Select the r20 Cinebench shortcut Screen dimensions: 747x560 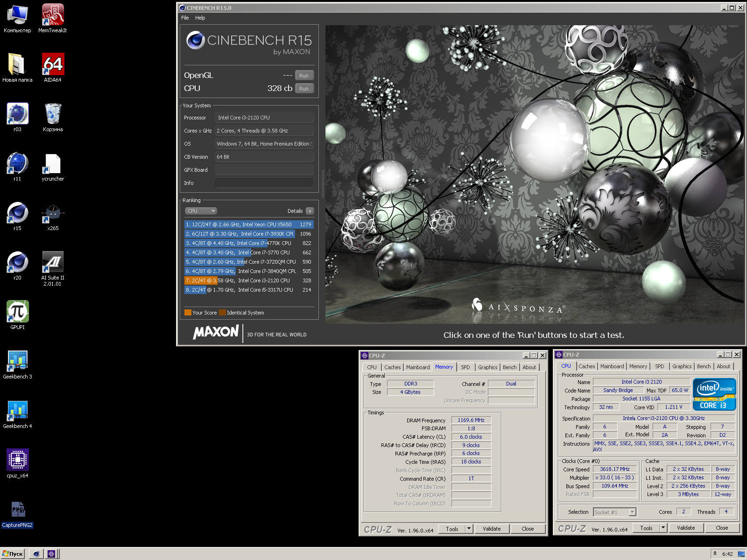pos(17,266)
